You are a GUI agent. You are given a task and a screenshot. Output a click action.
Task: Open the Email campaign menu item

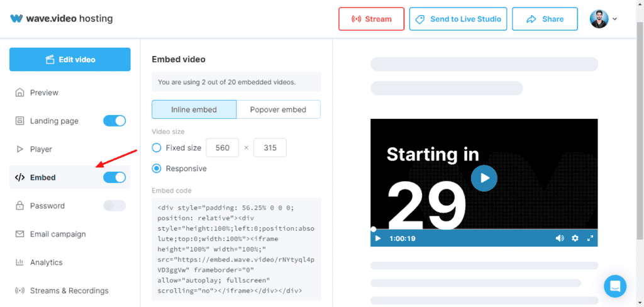70,234
